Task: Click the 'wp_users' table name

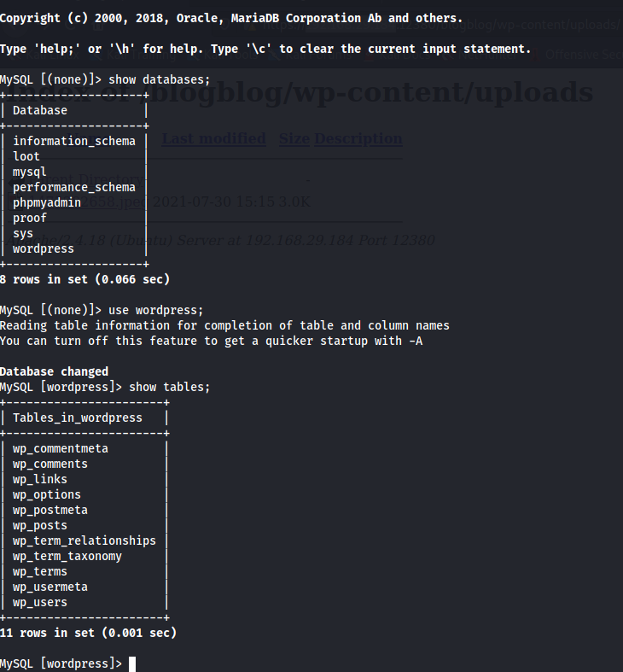Action: (x=40, y=602)
